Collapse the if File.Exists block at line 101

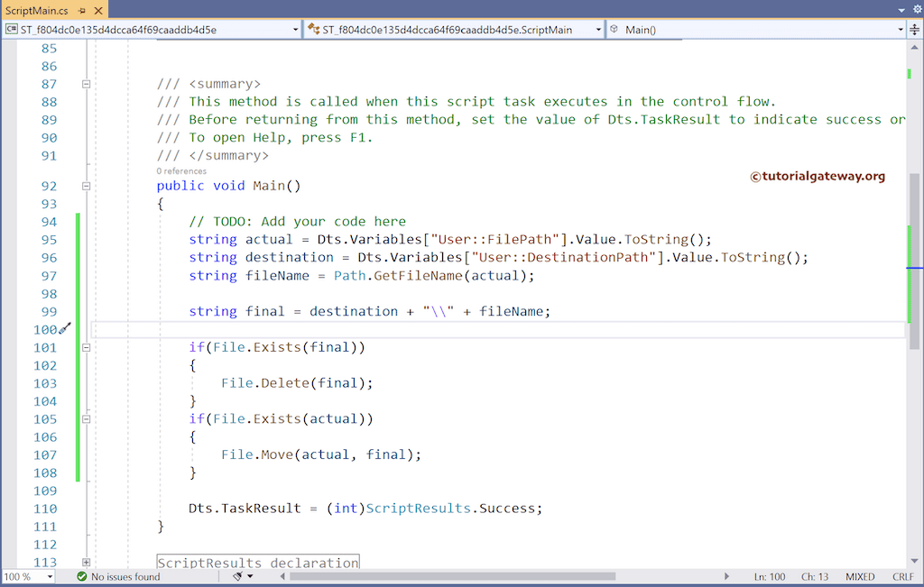(86, 347)
